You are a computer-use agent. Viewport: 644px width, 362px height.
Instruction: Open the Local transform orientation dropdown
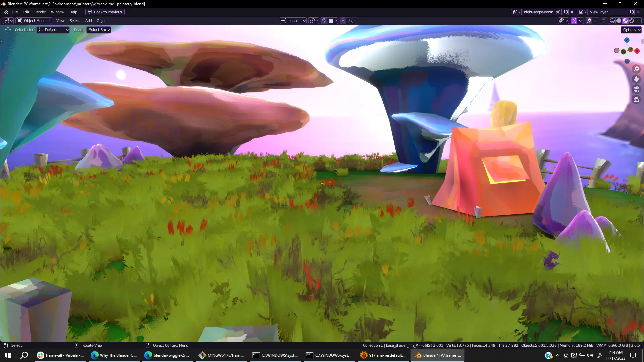[293, 21]
